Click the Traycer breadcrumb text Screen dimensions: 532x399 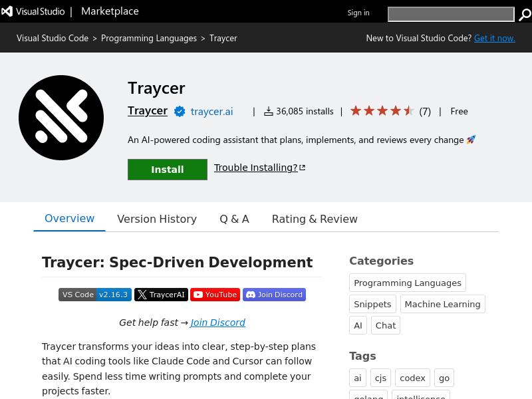tap(223, 38)
